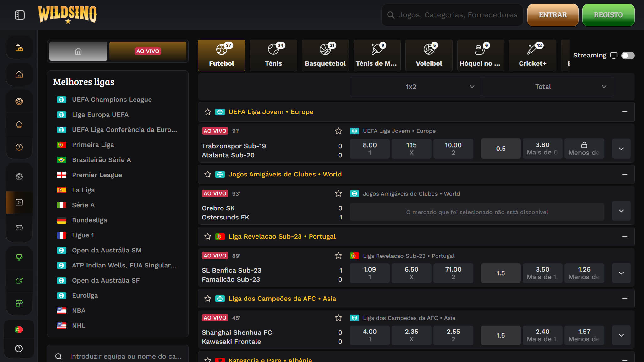Enable the Streaming toggle

tap(627, 55)
